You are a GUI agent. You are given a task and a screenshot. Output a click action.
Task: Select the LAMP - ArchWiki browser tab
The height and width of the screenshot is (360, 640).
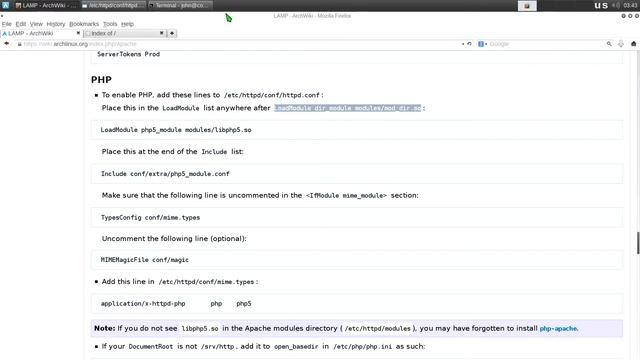point(41,33)
